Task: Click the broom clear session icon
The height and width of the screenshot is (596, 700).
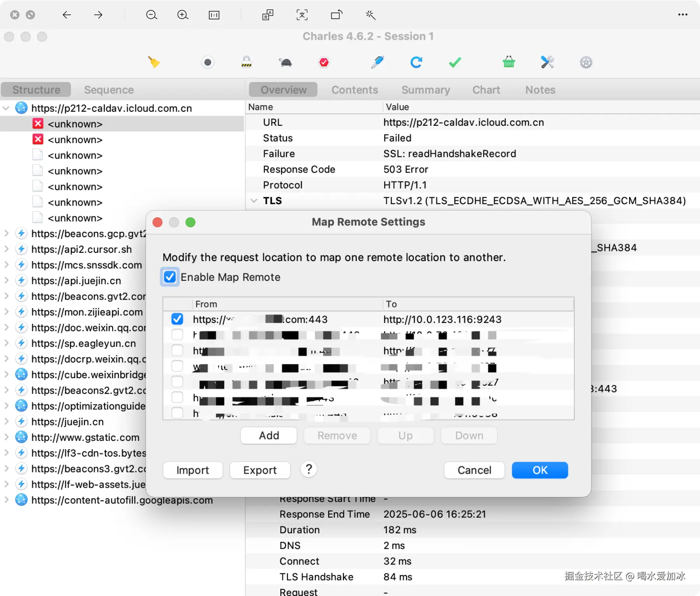Action: pyautogui.click(x=154, y=62)
